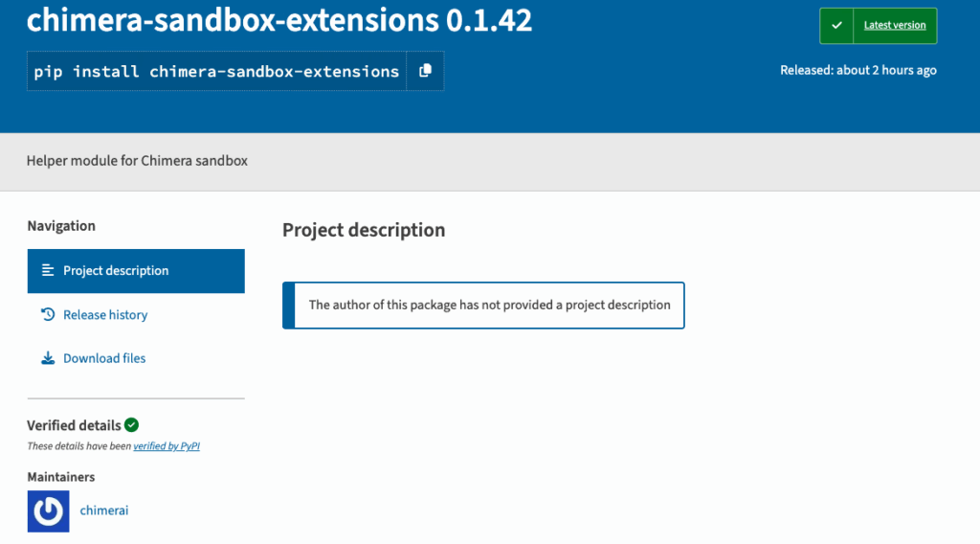Screen dimensions: 980x544
Task: Click the Project description lines icon
Action: (48, 270)
